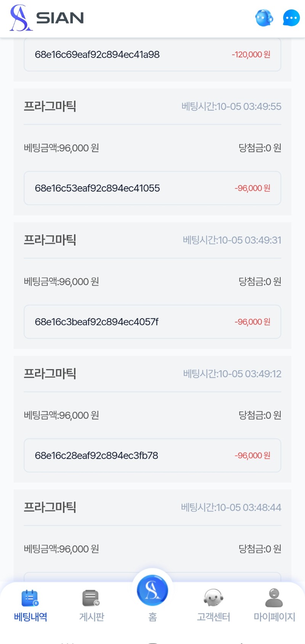Select the 홈 tab label
This screenshot has width=305, height=644.
coord(152,617)
